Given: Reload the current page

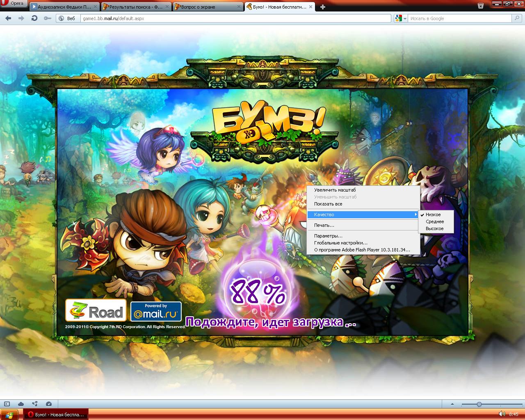Looking at the screenshot, I should tap(35, 18).
